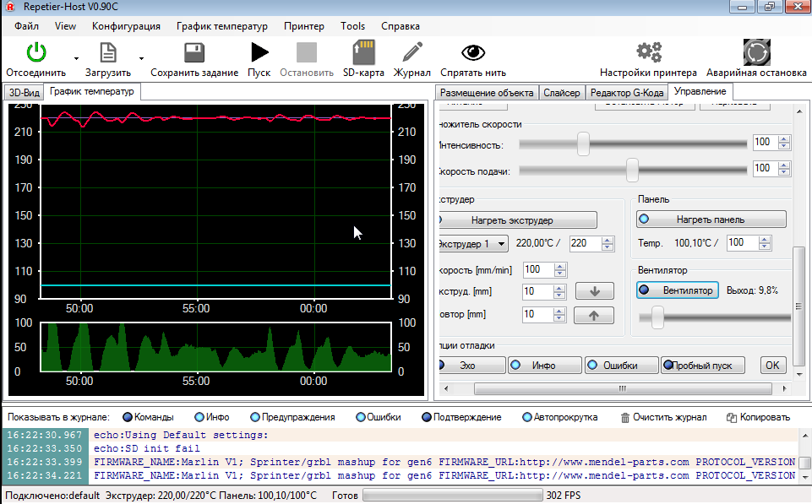Click the green Disconnect power icon
This screenshot has height=504, width=812.
point(35,53)
